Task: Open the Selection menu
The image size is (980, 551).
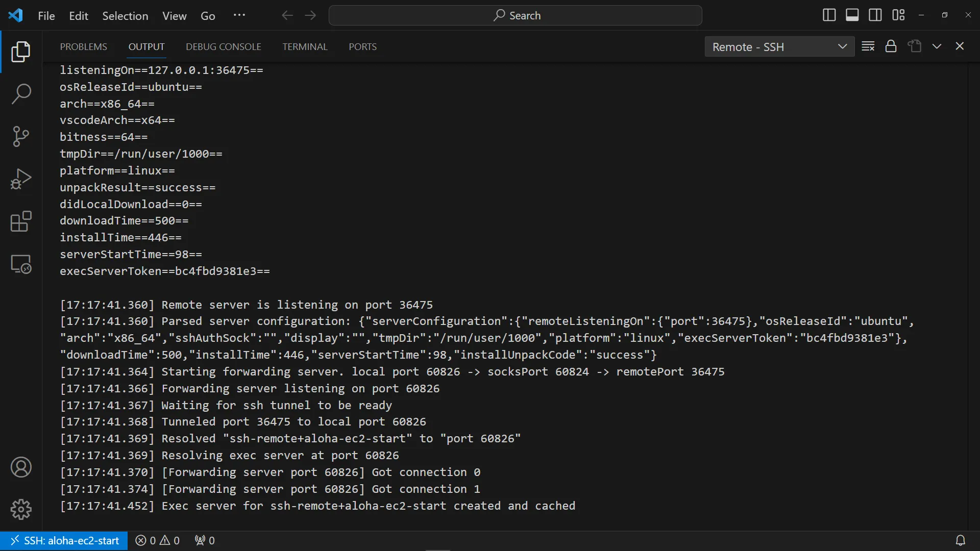Action: tap(125, 16)
